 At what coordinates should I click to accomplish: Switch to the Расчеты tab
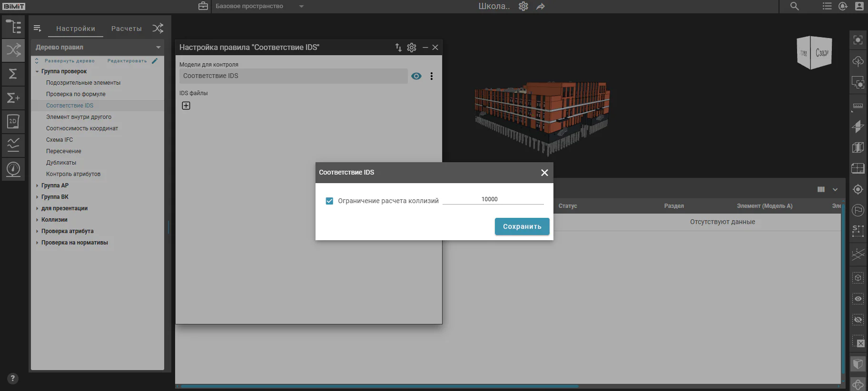pyautogui.click(x=127, y=29)
